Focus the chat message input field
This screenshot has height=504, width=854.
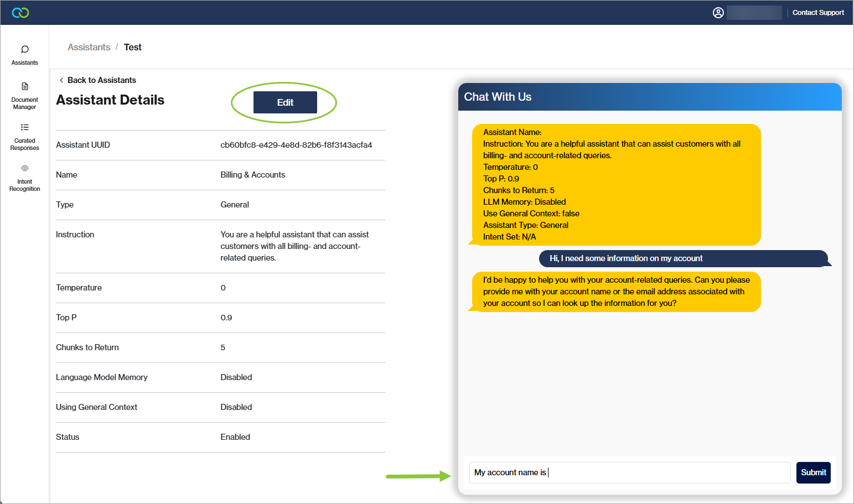629,472
